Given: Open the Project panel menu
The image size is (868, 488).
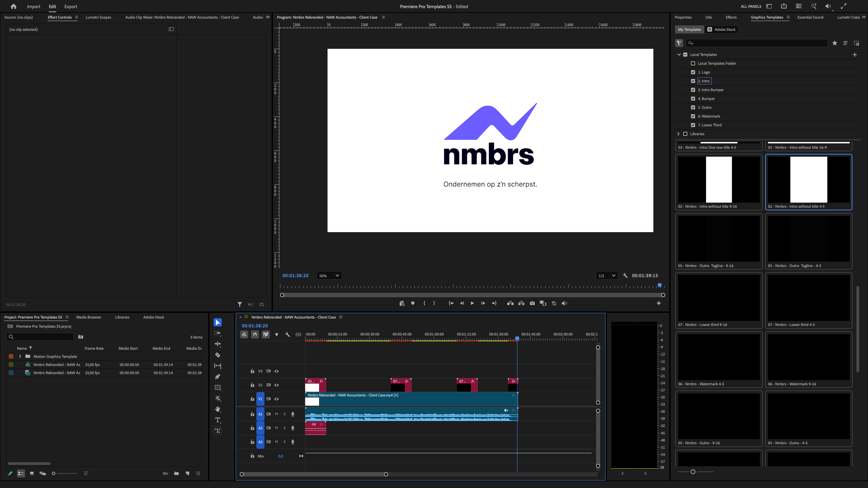Looking at the screenshot, I should (x=67, y=317).
